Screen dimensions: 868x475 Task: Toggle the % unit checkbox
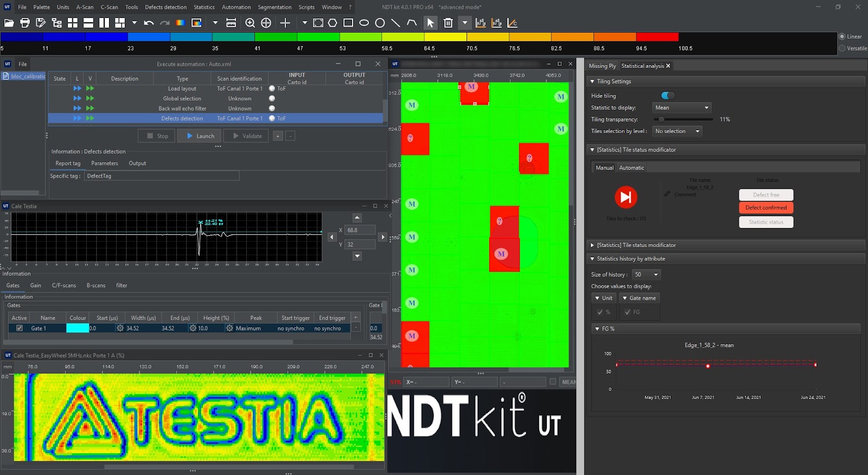(599, 312)
